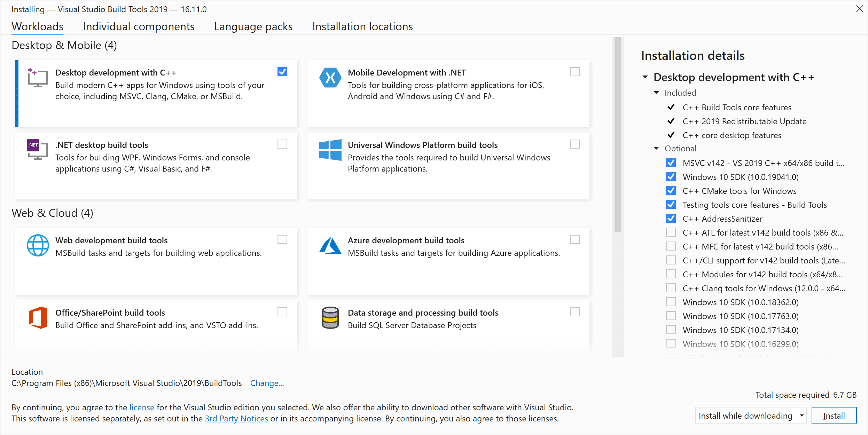Click the Install button

834,416
